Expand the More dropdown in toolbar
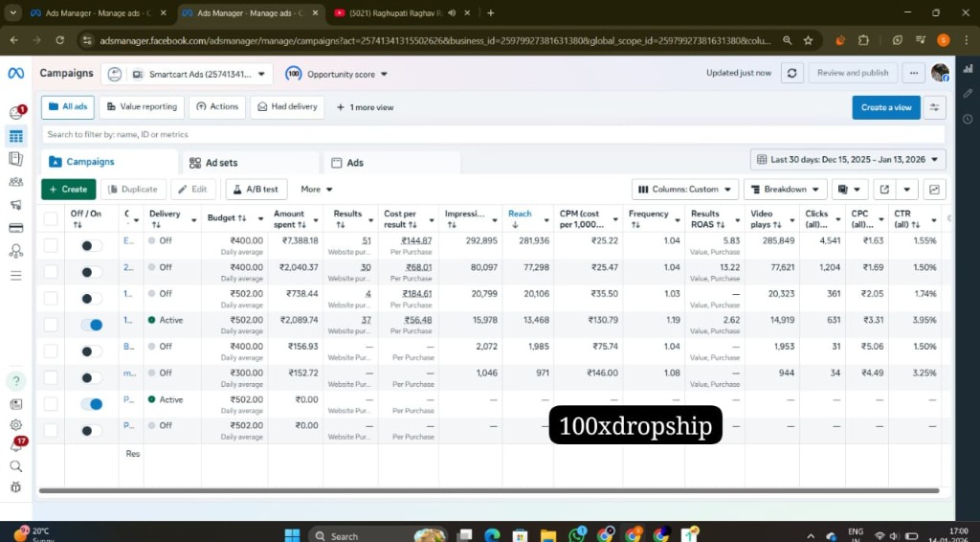This screenshot has height=542, width=980. pyautogui.click(x=316, y=190)
